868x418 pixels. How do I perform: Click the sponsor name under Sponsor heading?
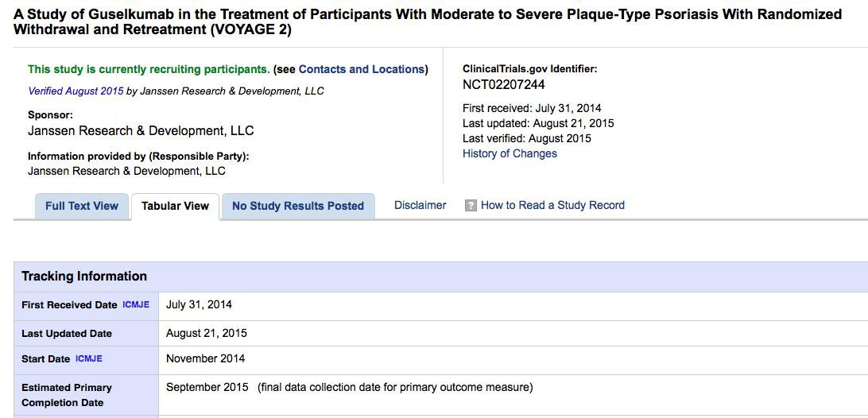point(141,130)
